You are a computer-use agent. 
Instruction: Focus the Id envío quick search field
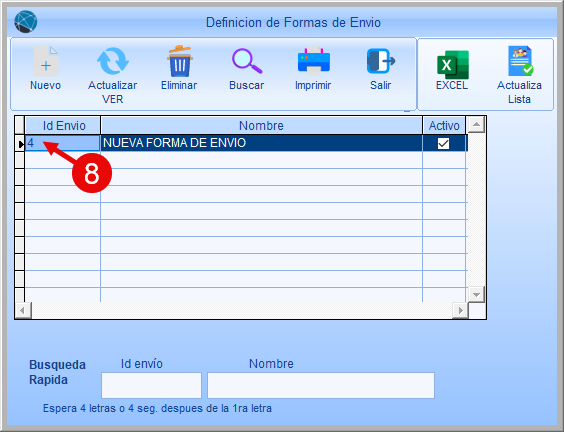click(151, 385)
